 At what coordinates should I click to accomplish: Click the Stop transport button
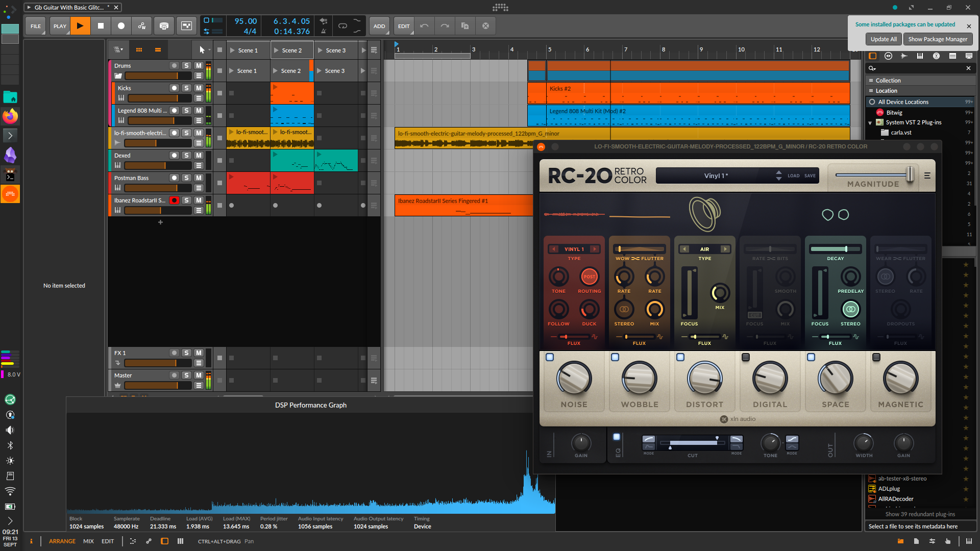pyautogui.click(x=101, y=26)
